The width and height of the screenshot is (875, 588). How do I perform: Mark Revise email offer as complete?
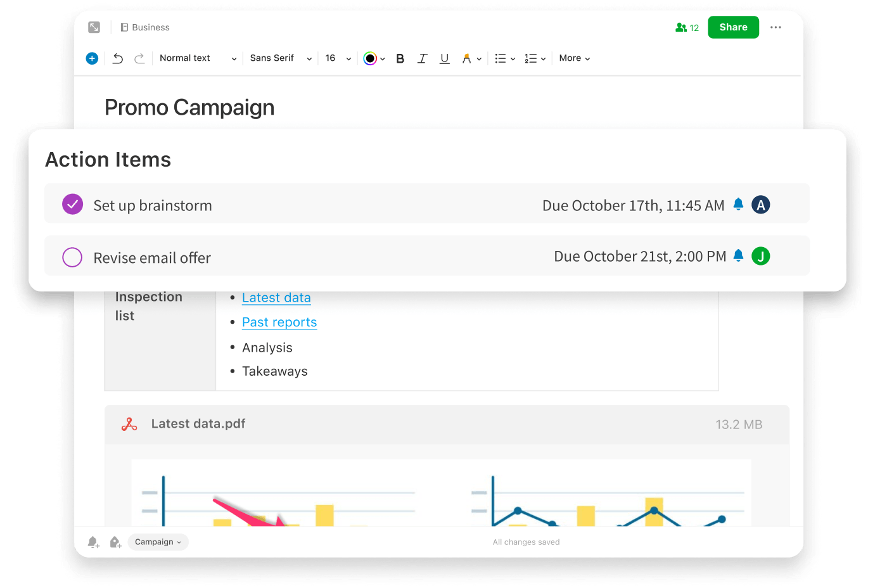(x=73, y=257)
